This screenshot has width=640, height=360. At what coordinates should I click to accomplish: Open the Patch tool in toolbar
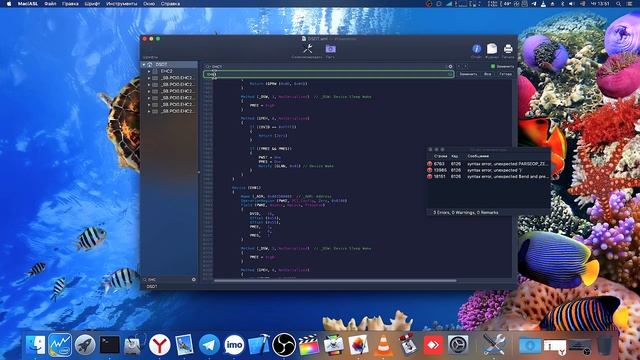tap(330, 49)
